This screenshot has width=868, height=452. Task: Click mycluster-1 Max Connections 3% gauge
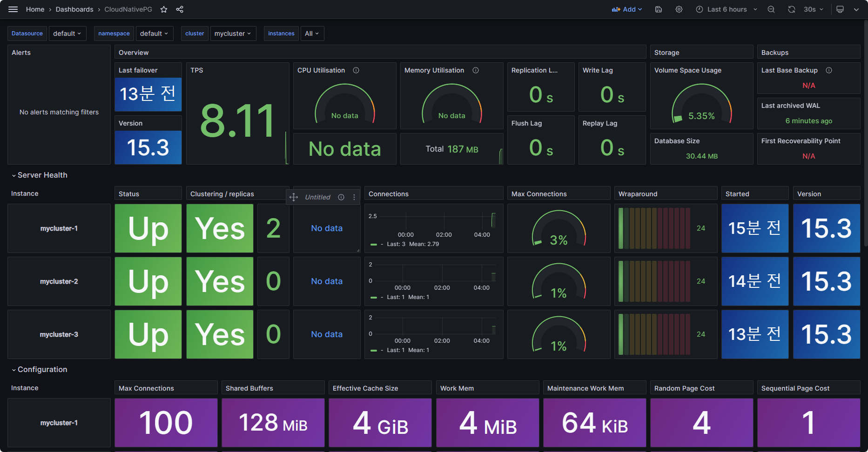pos(558,228)
